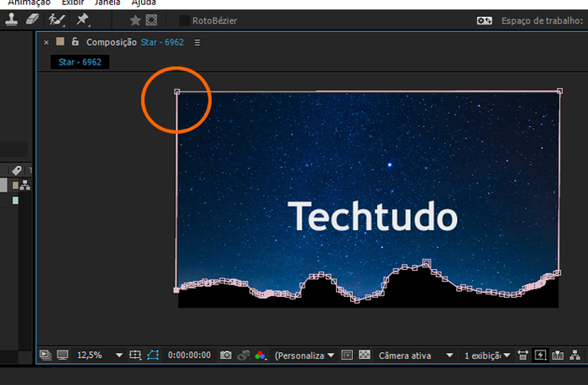Enable the RotoBézier checkbox
The image size is (588, 385).
tap(184, 20)
